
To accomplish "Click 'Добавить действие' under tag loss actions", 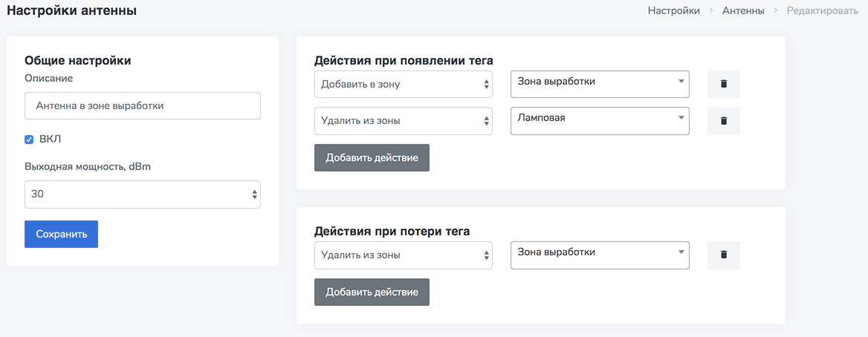I will (x=372, y=292).
